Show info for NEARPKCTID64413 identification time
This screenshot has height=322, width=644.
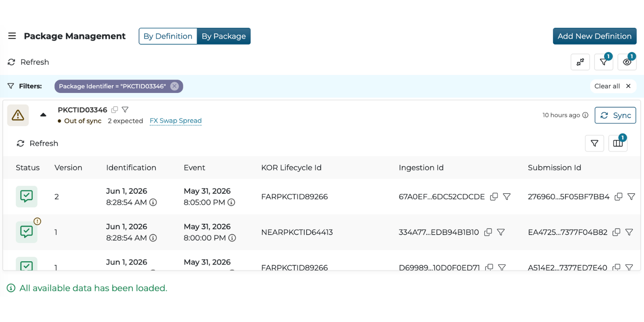153,238
